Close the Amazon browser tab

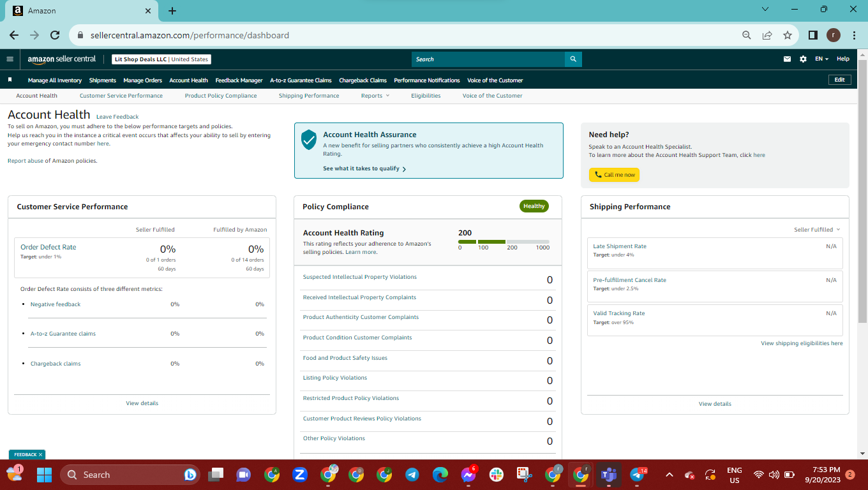[148, 11]
